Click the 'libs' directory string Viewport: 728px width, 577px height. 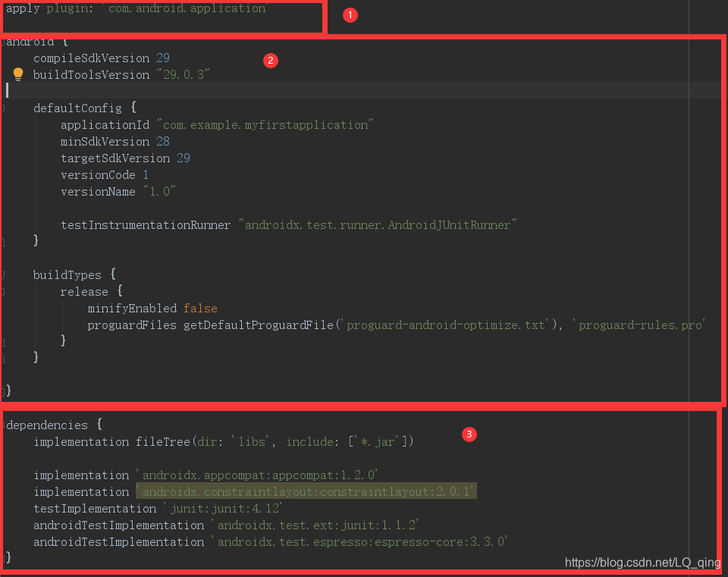pos(252,441)
